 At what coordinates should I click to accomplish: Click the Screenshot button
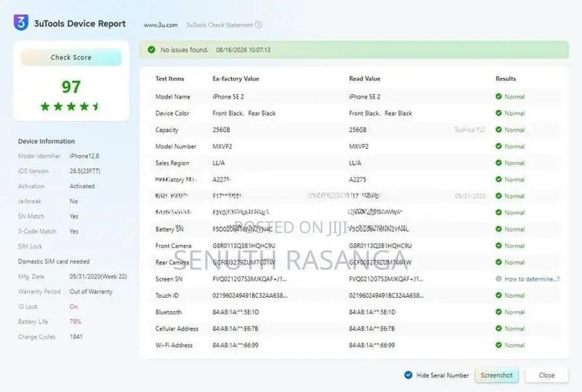tap(496, 375)
